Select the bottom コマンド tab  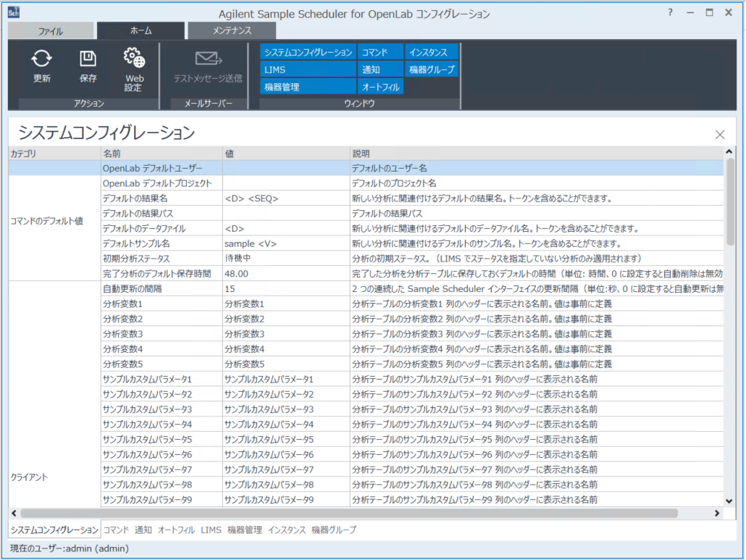tap(116, 530)
